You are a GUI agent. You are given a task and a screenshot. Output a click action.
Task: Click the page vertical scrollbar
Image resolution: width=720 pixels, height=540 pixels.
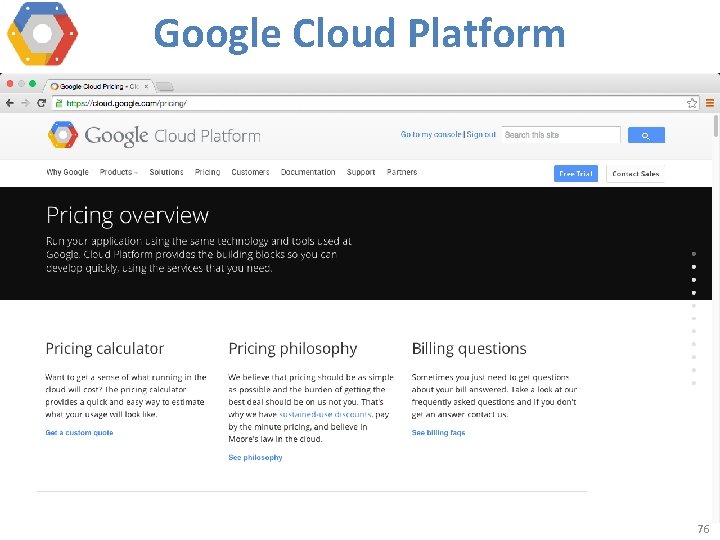click(715, 126)
